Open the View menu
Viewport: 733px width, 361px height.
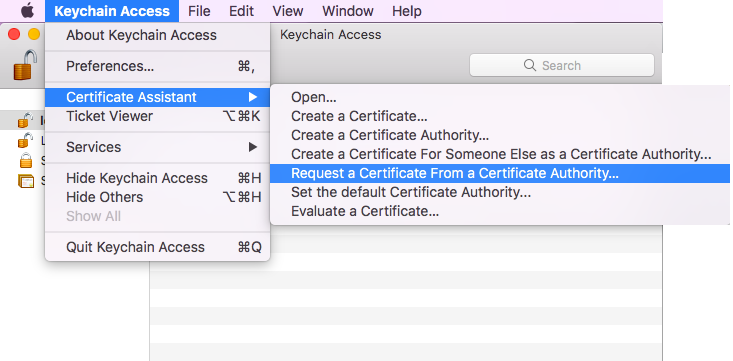(x=287, y=11)
